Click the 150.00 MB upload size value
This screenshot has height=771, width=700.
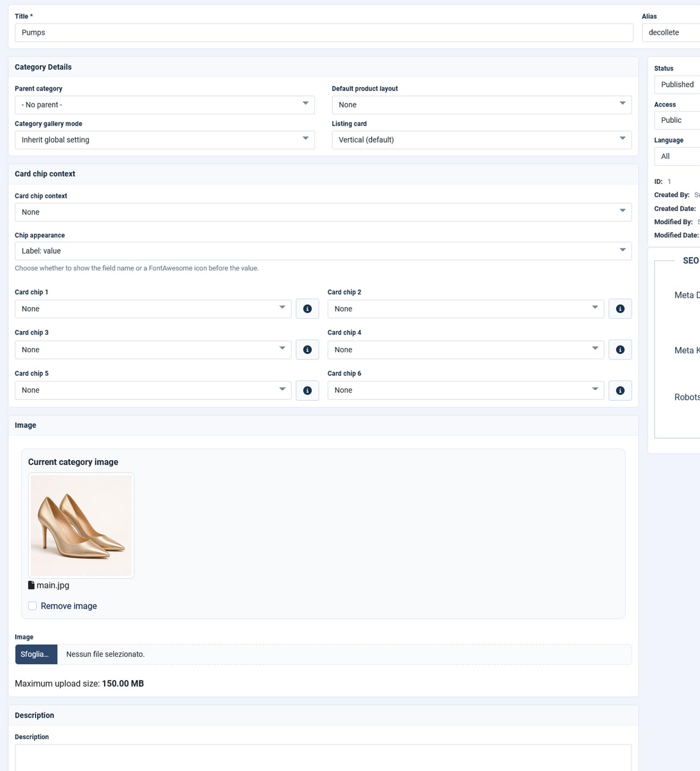123,684
